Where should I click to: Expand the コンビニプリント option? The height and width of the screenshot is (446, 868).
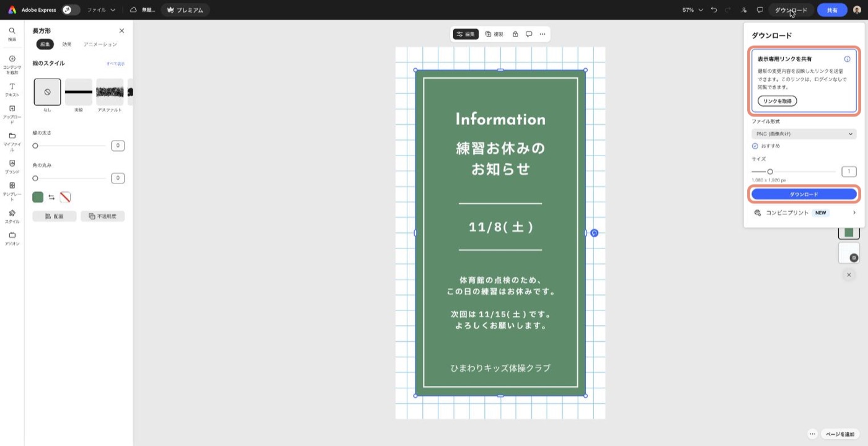pyautogui.click(x=804, y=212)
